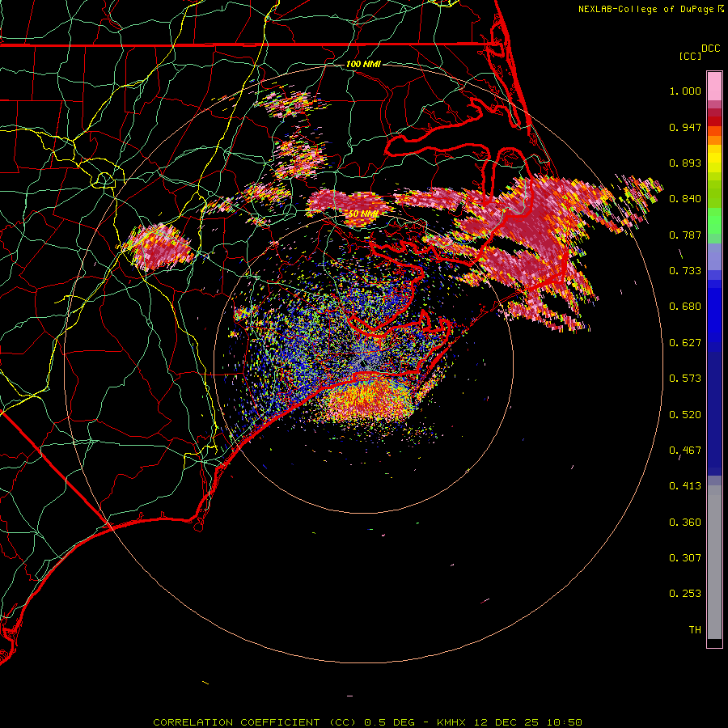Click the 0.787 color scale value
This screenshot has width=728, height=728.
tap(685, 235)
